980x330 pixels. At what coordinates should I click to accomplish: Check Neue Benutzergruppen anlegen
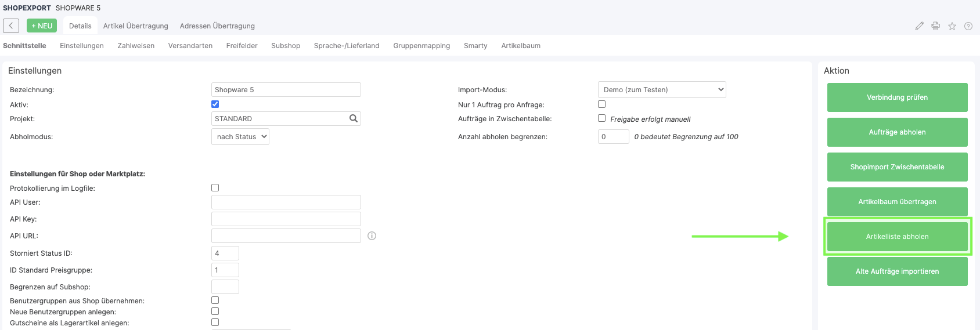(x=215, y=311)
